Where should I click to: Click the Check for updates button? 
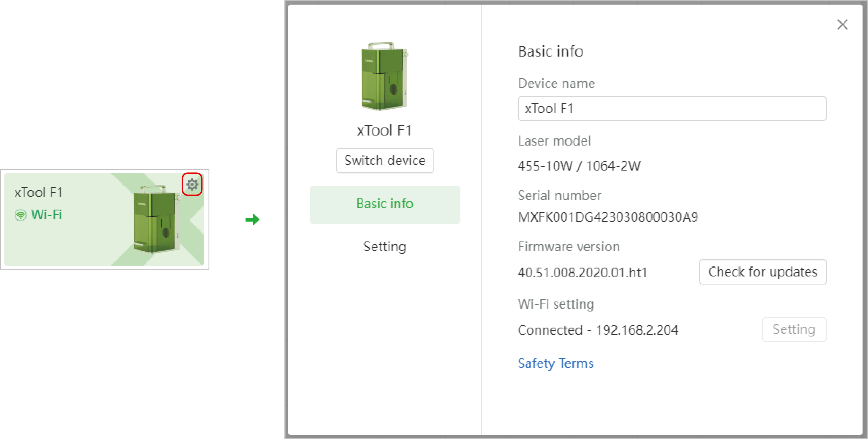tap(762, 273)
